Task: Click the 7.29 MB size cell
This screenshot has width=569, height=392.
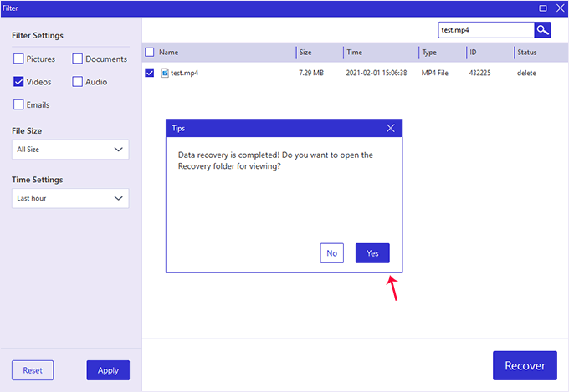Action: (311, 73)
